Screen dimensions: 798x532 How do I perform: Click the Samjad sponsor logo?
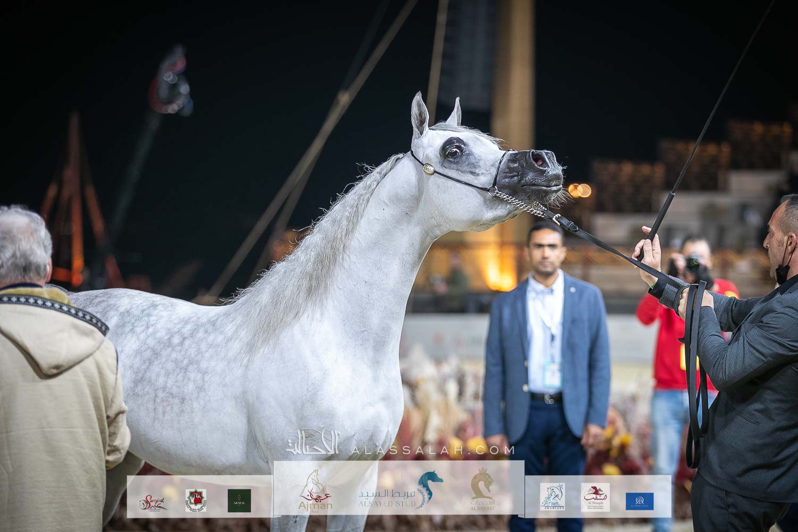pos(153,501)
